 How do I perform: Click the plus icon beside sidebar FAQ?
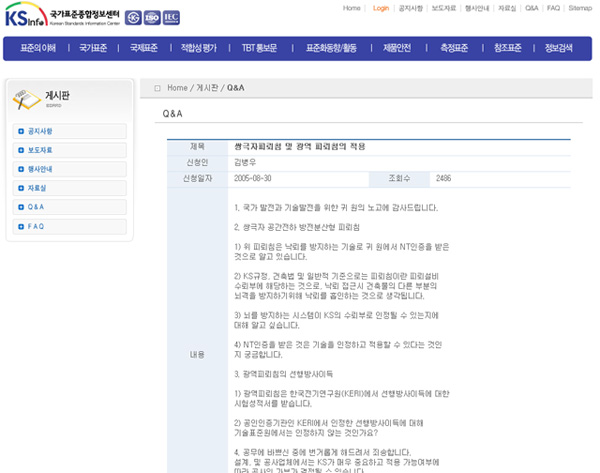21,226
